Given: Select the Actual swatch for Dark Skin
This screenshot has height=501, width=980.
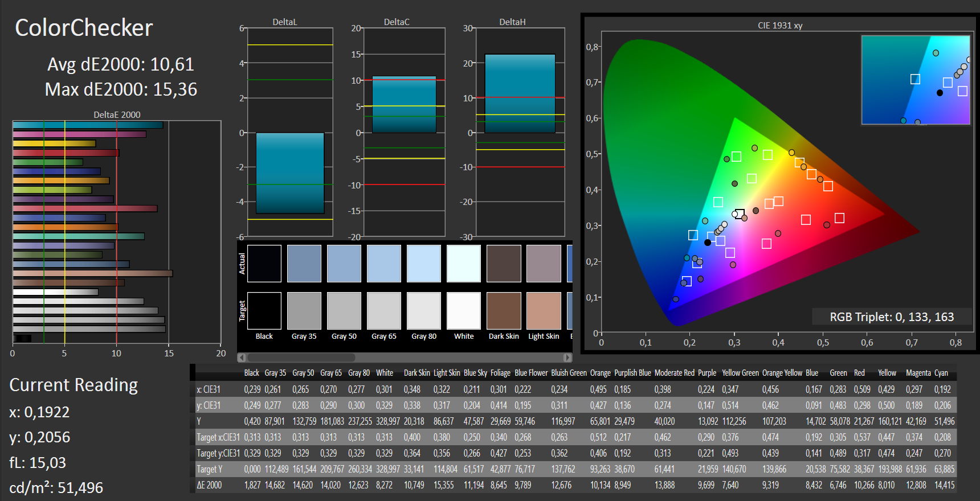Looking at the screenshot, I should (504, 264).
